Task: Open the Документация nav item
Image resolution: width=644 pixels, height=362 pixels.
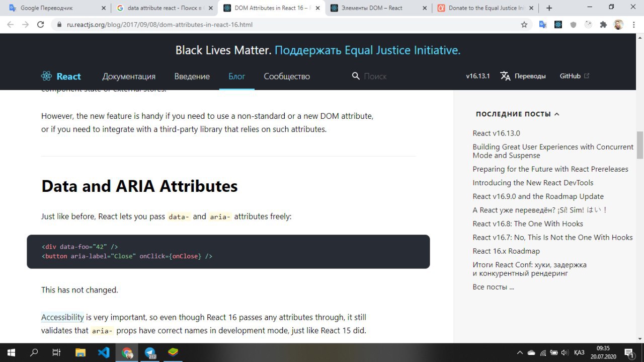Action: pyautogui.click(x=129, y=77)
